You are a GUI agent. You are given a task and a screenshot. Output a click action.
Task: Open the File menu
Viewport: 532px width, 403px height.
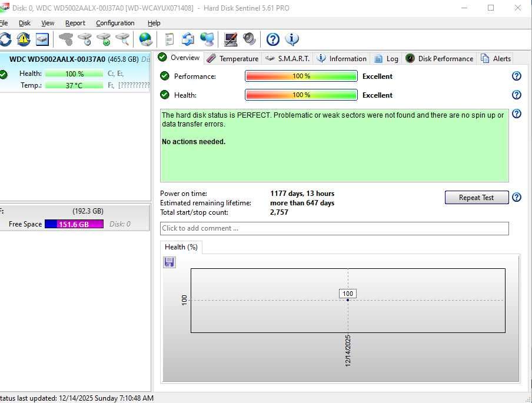[x=4, y=23]
